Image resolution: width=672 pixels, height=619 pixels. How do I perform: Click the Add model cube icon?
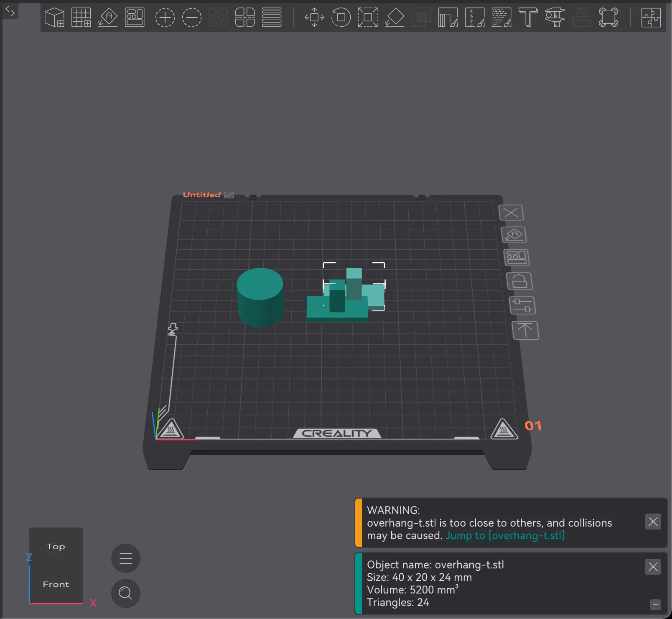pyautogui.click(x=54, y=18)
